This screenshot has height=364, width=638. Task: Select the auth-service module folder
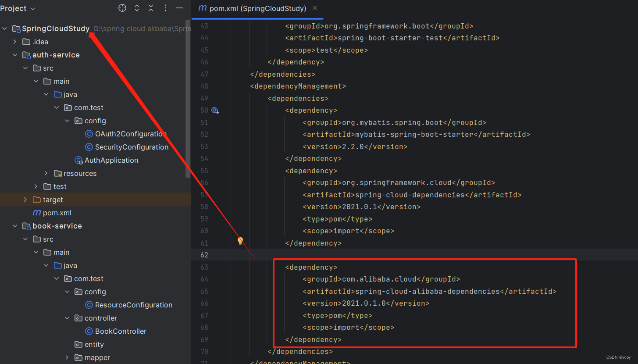(x=56, y=55)
